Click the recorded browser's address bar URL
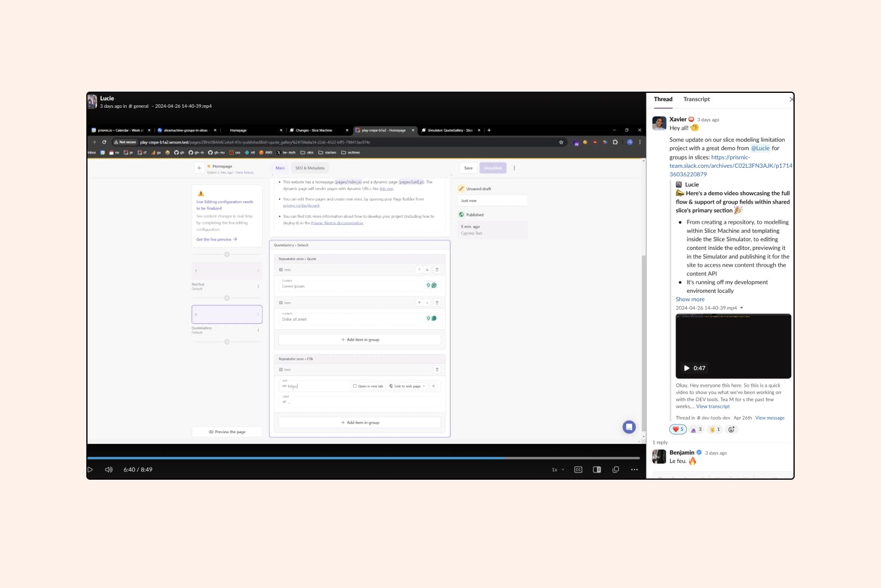 (255, 142)
